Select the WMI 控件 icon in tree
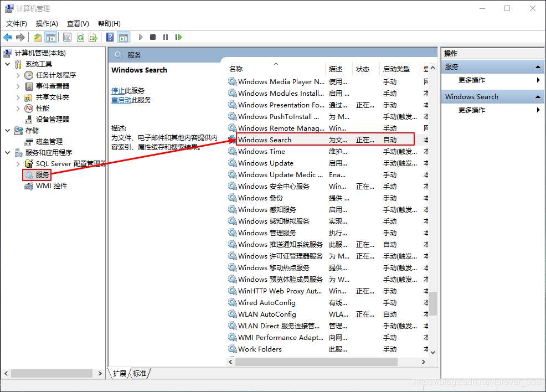This screenshot has height=392, width=546. (29, 186)
